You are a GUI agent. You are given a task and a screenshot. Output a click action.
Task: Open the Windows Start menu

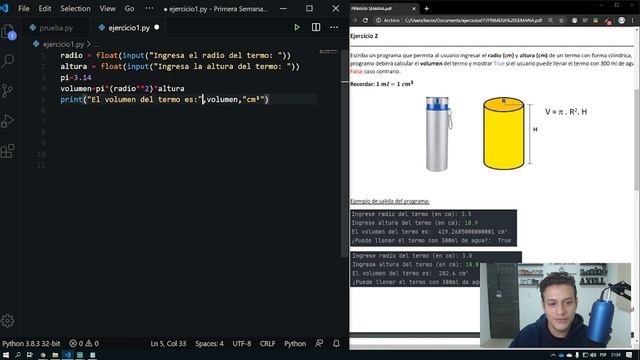(x=6, y=355)
